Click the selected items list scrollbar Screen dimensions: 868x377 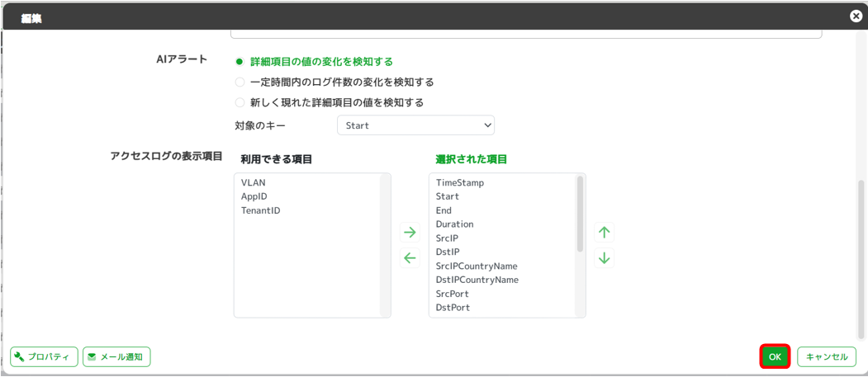[580, 214]
